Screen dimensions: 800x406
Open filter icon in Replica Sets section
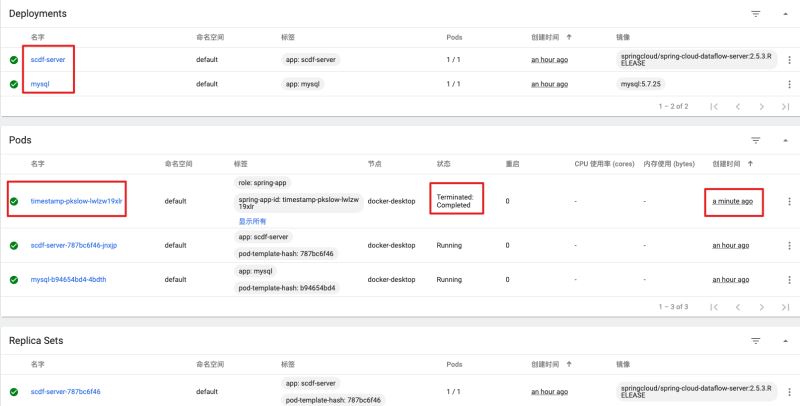(x=756, y=340)
